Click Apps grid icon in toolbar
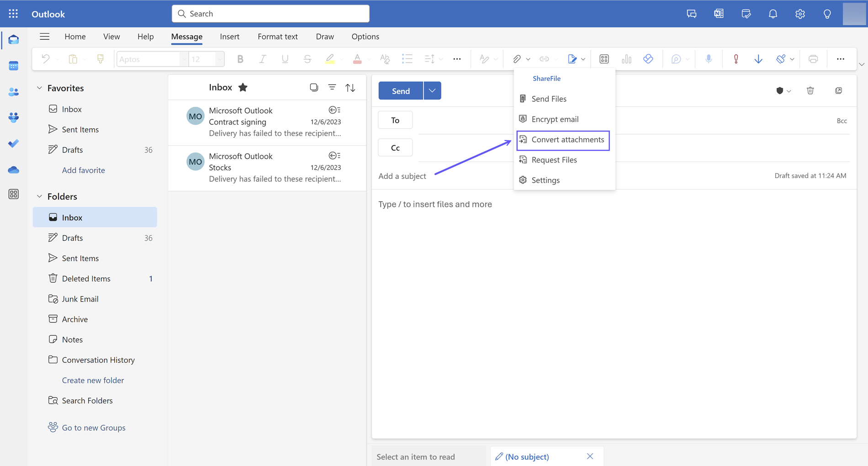Image resolution: width=868 pixels, height=466 pixels. pyautogui.click(x=604, y=59)
